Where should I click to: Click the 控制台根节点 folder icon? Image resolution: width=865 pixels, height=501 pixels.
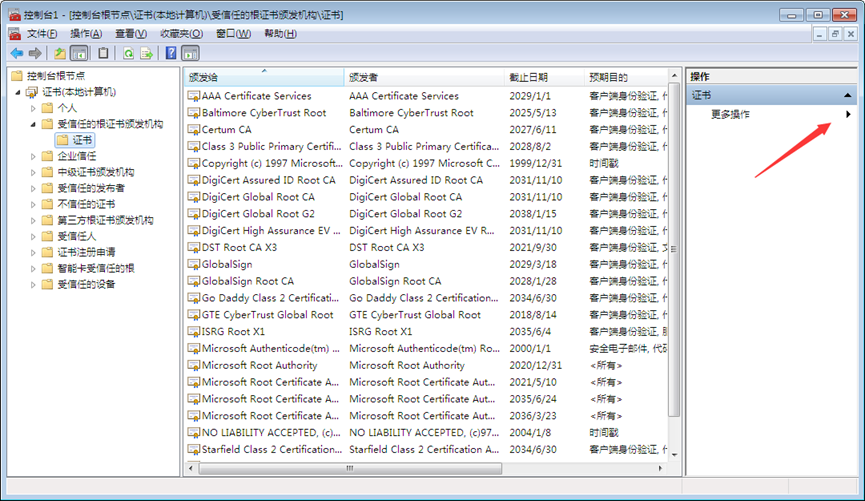click(17, 76)
